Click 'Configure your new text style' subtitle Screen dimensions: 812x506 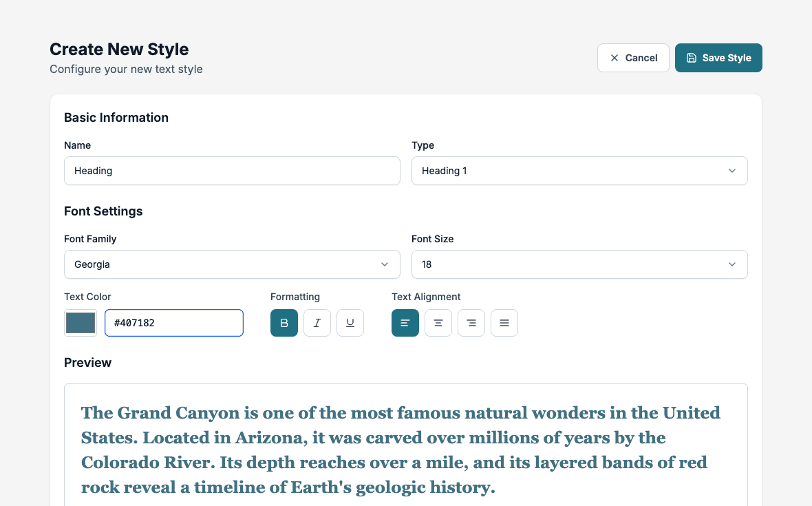pyautogui.click(x=126, y=69)
